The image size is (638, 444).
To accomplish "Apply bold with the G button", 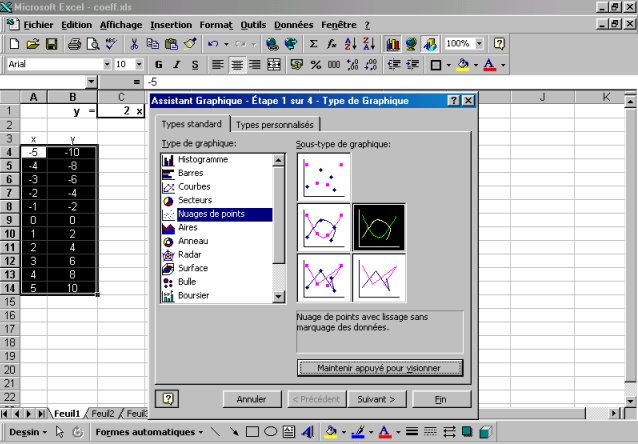I will [x=159, y=65].
